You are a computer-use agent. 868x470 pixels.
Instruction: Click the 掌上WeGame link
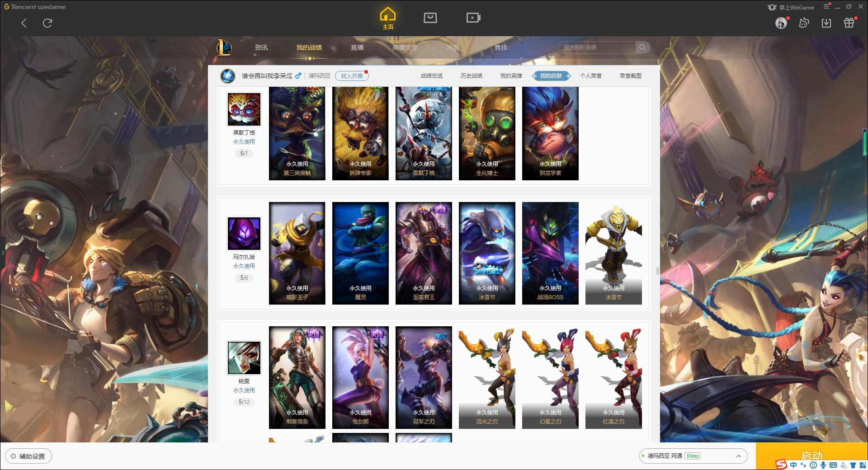tap(791, 7)
